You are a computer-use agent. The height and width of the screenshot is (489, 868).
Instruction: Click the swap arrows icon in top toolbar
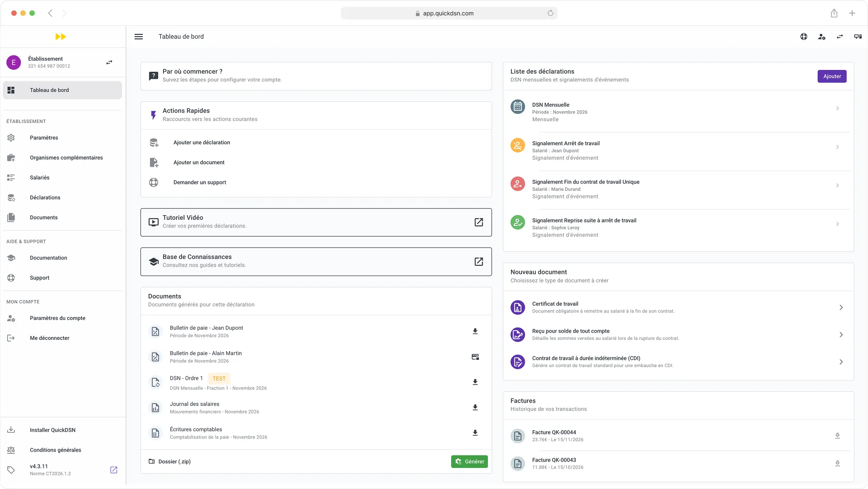click(x=840, y=37)
